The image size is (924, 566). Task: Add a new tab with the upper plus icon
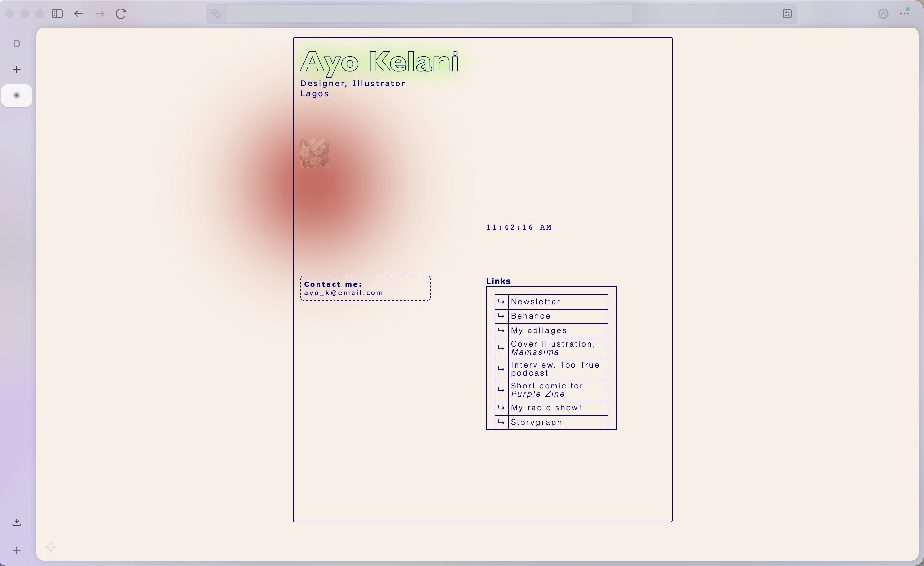[x=16, y=69]
